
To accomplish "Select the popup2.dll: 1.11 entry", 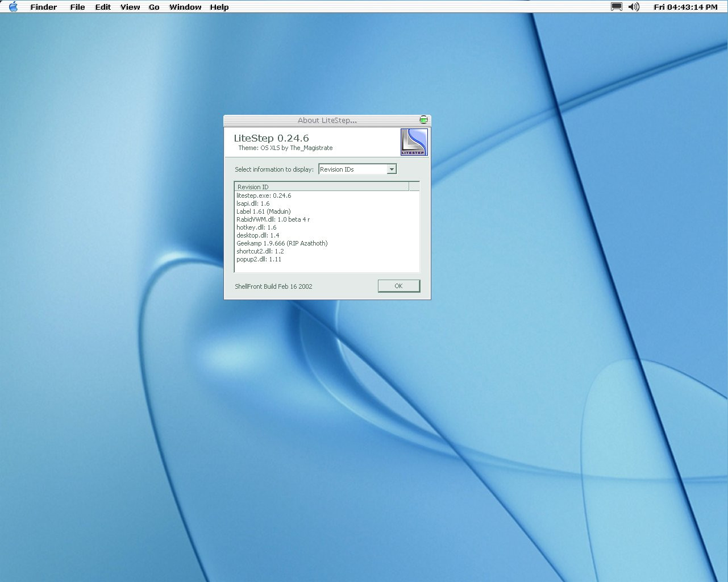I will (x=259, y=259).
